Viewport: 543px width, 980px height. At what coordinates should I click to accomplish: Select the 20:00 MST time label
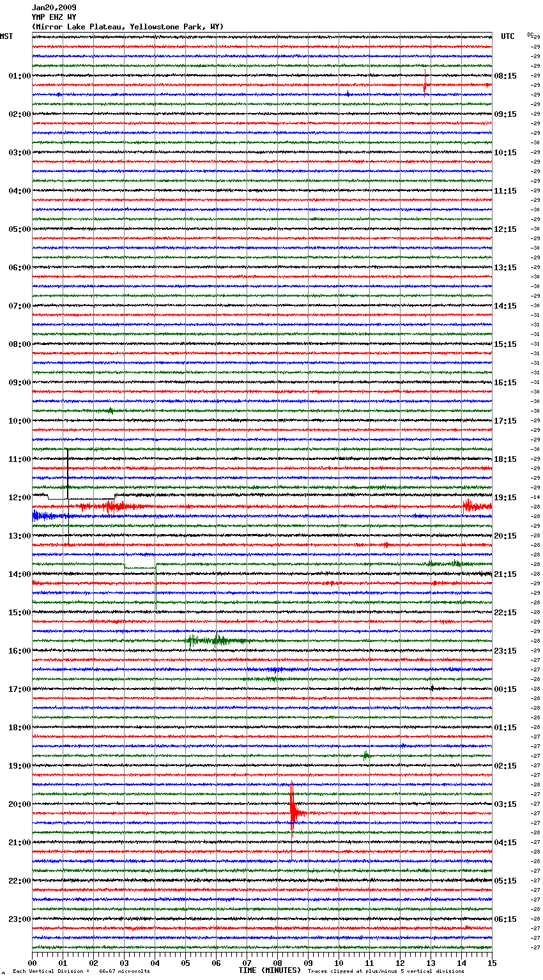(x=20, y=804)
